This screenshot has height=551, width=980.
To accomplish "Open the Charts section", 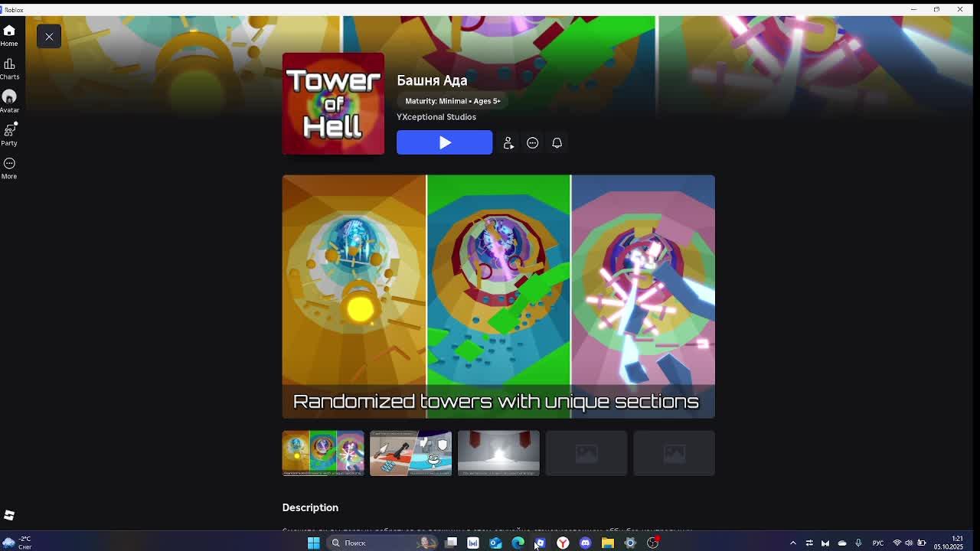I will [9, 69].
